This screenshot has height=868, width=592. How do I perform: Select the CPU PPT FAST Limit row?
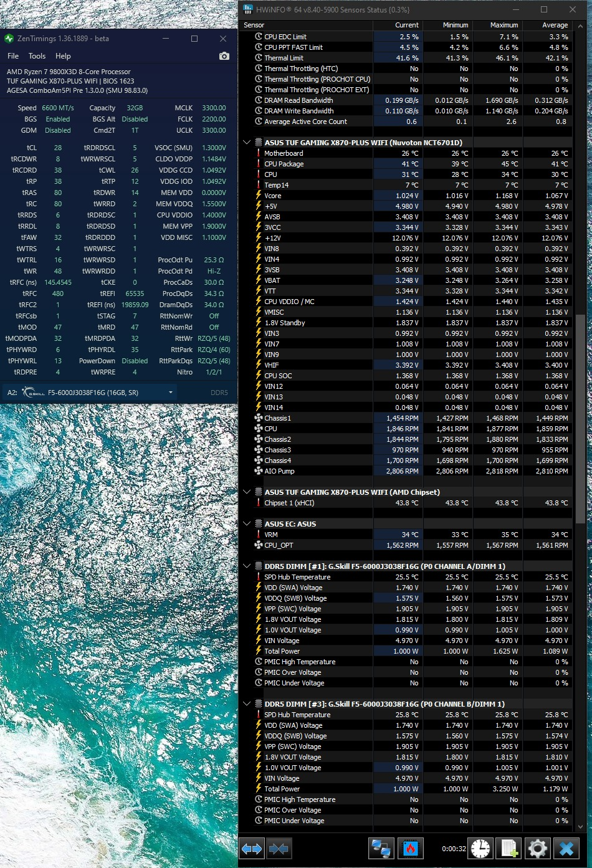[406, 47]
